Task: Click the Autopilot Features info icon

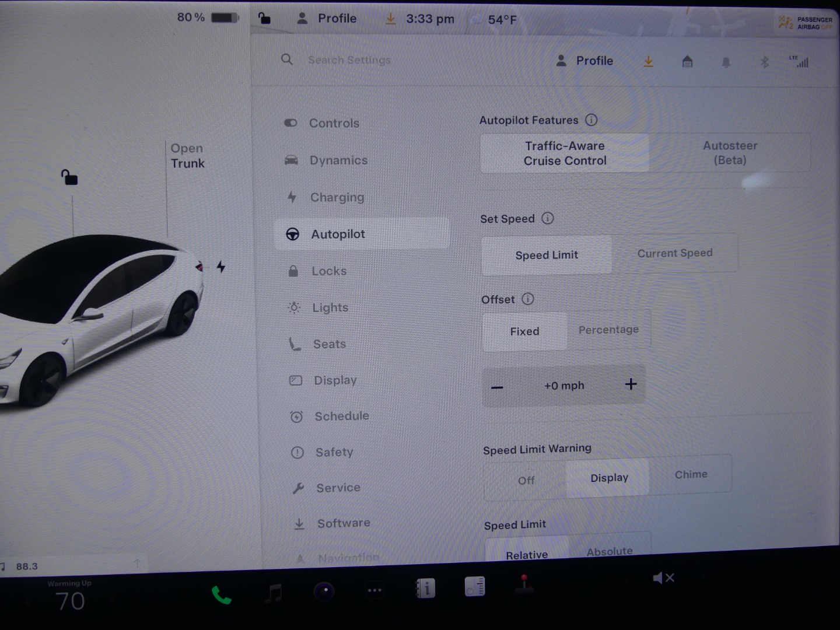Action: click(591, 120)
